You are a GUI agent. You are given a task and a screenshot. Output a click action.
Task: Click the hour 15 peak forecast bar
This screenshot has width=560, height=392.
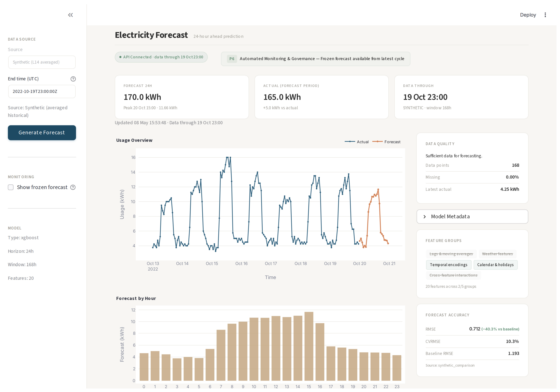pyautogui.click(x=309, y=346)
